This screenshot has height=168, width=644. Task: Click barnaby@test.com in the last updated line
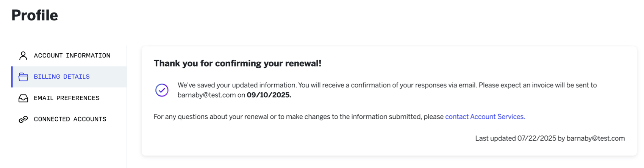point(596,138)
